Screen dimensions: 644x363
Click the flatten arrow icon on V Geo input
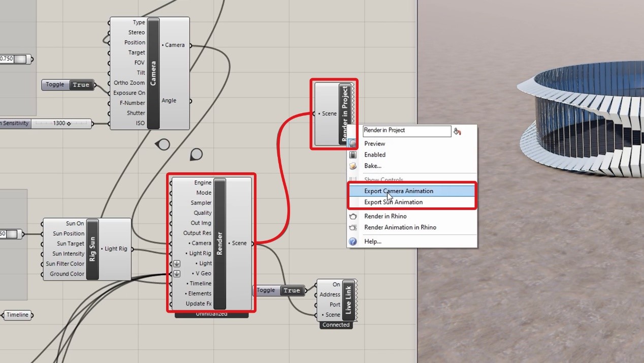pos(177,274)
